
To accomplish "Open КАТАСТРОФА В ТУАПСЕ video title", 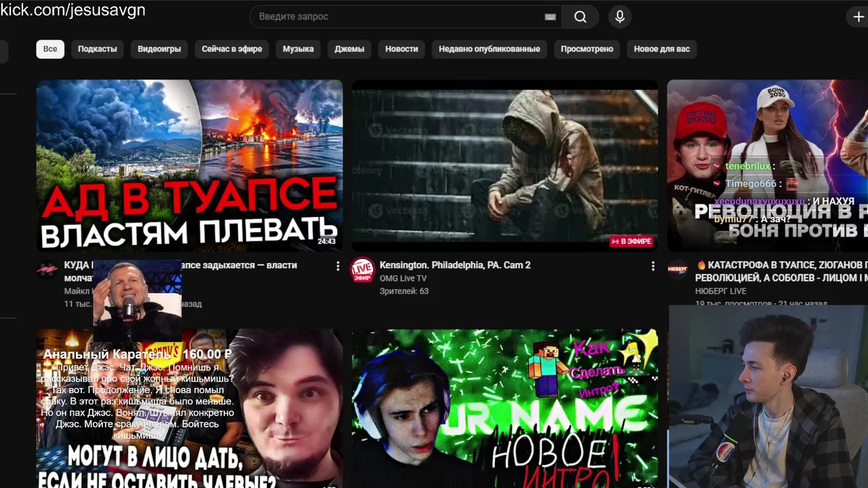I will (781, 271).
